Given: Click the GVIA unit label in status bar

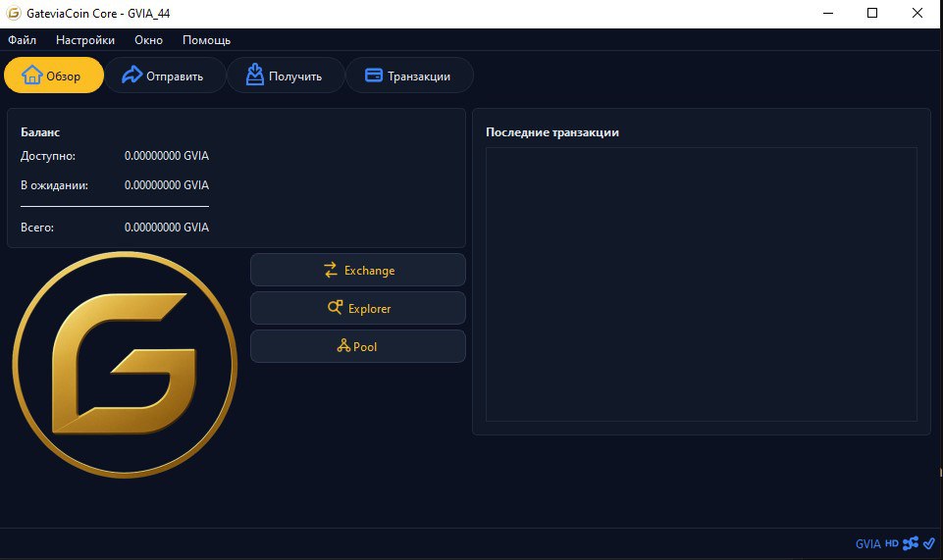Looking at the screenshot, I should coord(867,543).
